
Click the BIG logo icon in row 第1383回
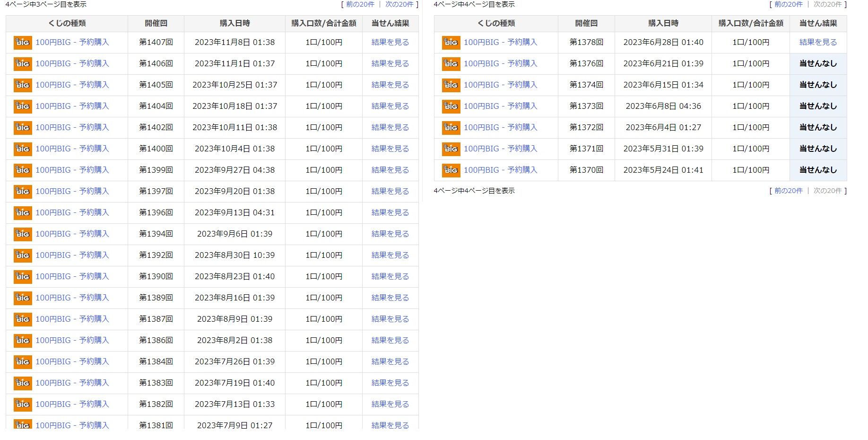23,383
